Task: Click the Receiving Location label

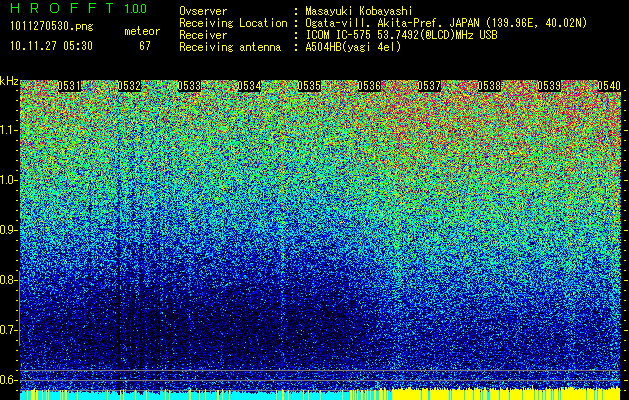Action: click(233, 23)
